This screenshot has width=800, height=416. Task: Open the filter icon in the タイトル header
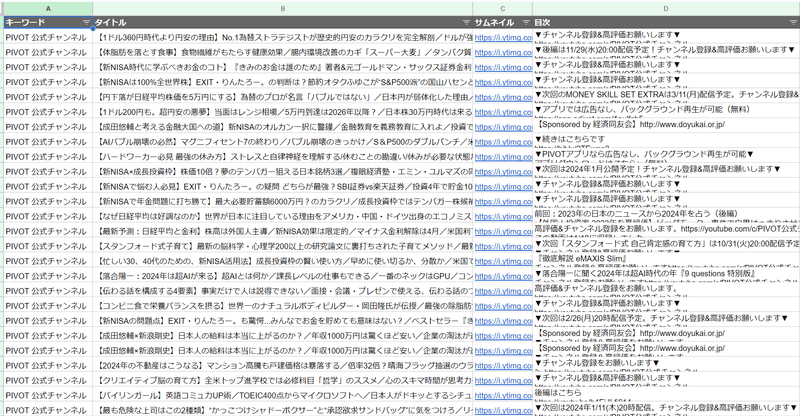pos(466,21)
